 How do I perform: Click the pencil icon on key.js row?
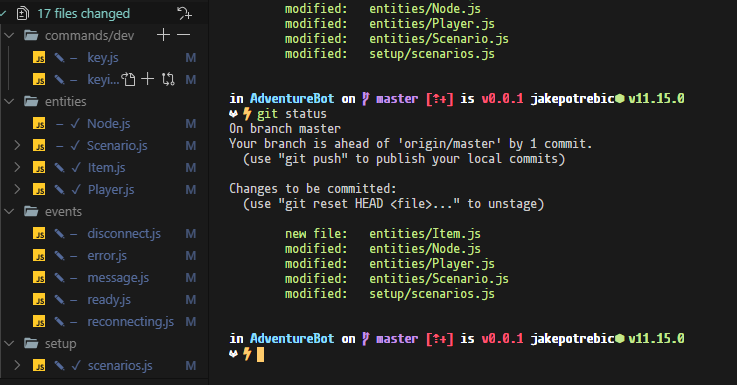pyautogui.click(x=59, y=58)
